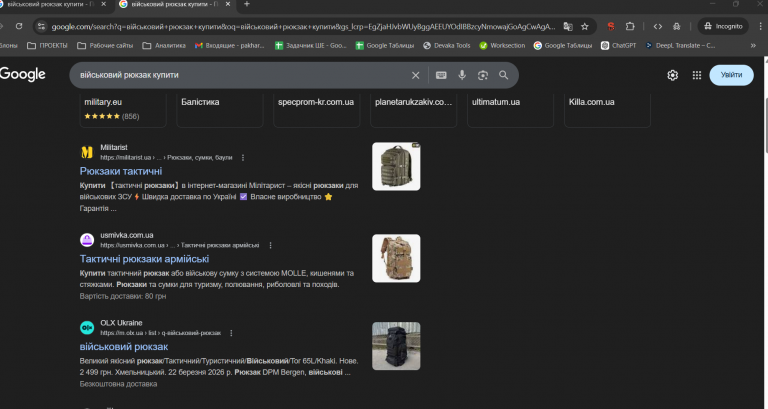Click the bug extension icon in the toolbar
768x409 pixels.
(x=676, y=26)
